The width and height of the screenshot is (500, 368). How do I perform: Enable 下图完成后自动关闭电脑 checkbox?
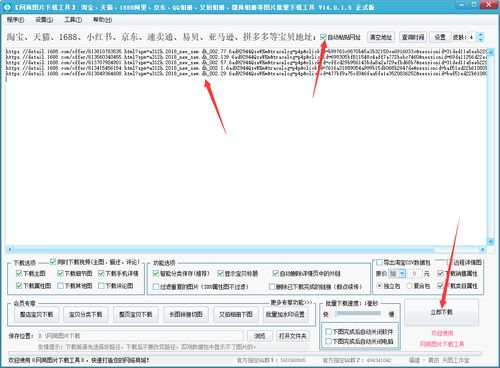tap(328, 341)
